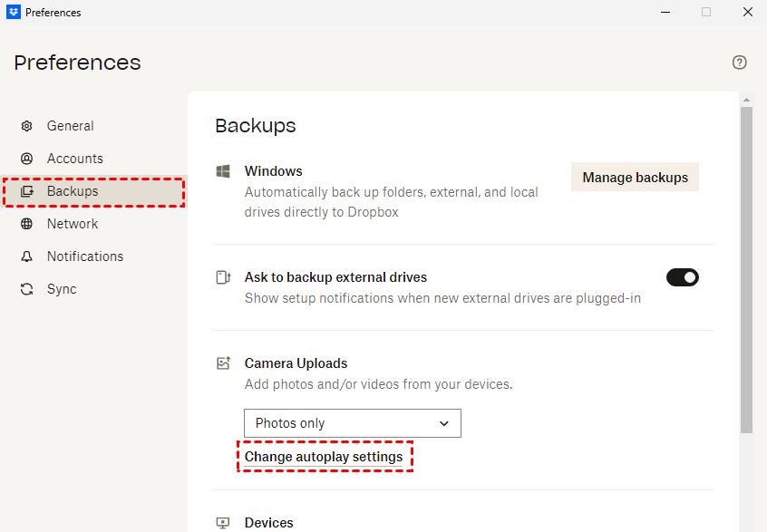Click the Camera Uploads image icon
Viewport: 767px width, 532px height.
point(223,363)
